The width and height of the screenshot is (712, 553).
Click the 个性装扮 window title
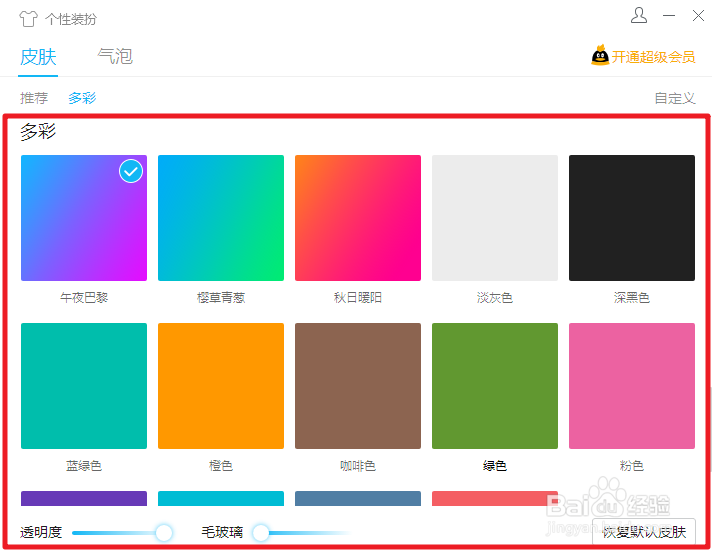pos(71,19)
